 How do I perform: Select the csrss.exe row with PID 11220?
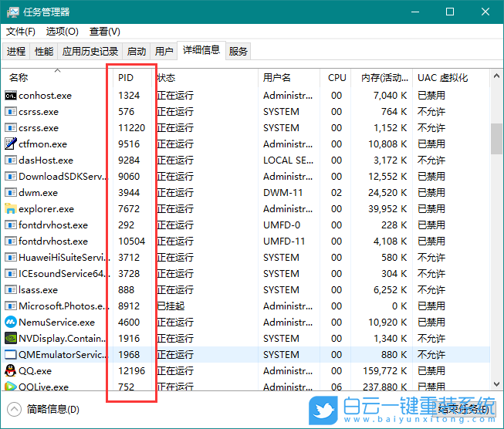point(246,127)
